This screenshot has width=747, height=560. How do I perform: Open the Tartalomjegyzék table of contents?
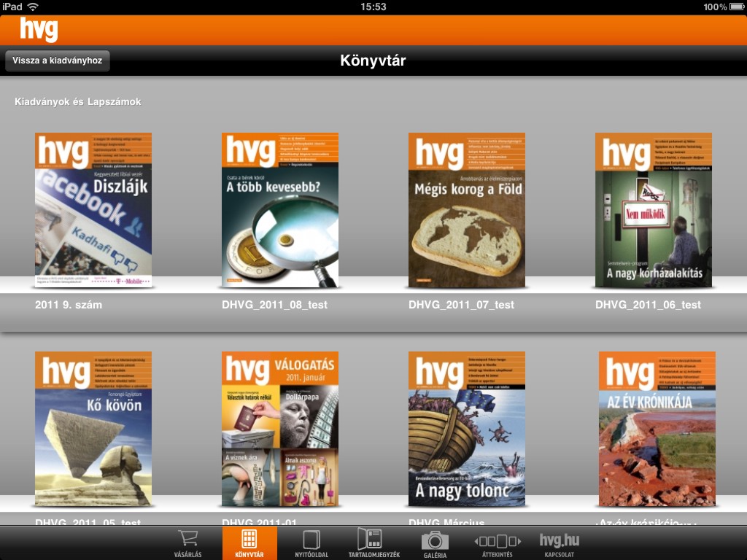(x=374, y=542)
